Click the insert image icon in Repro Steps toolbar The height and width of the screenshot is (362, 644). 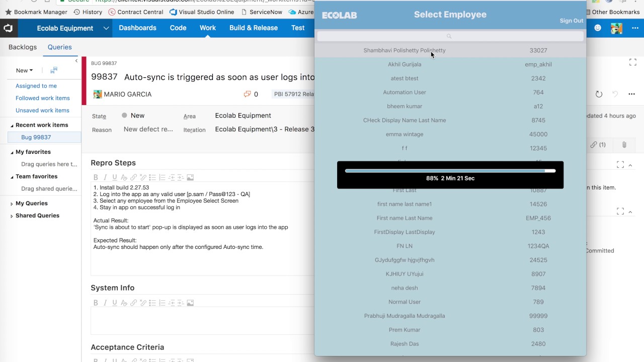click(190, 177)
